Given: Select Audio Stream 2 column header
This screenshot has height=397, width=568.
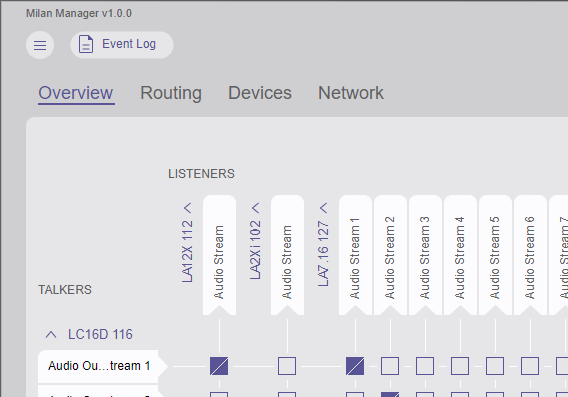Looking at the screenshot, I should coord(390,255).
